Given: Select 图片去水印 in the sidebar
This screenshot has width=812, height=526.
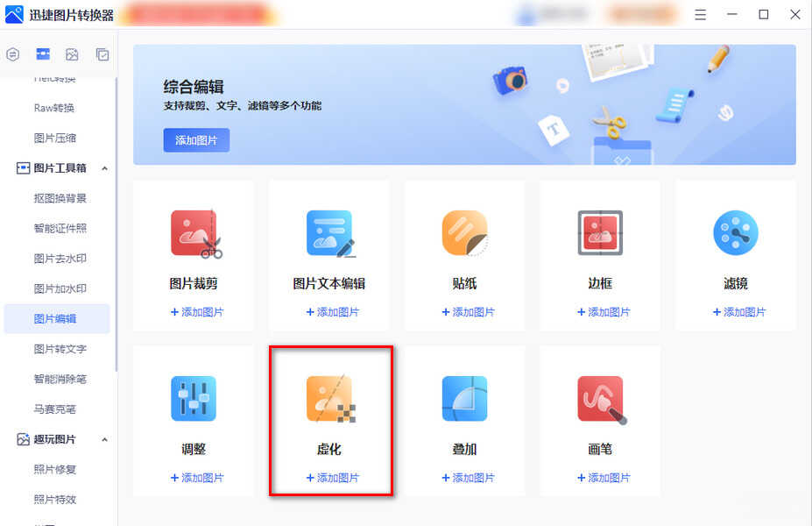Looking at the screenshot, I should (x=60, y=259).
